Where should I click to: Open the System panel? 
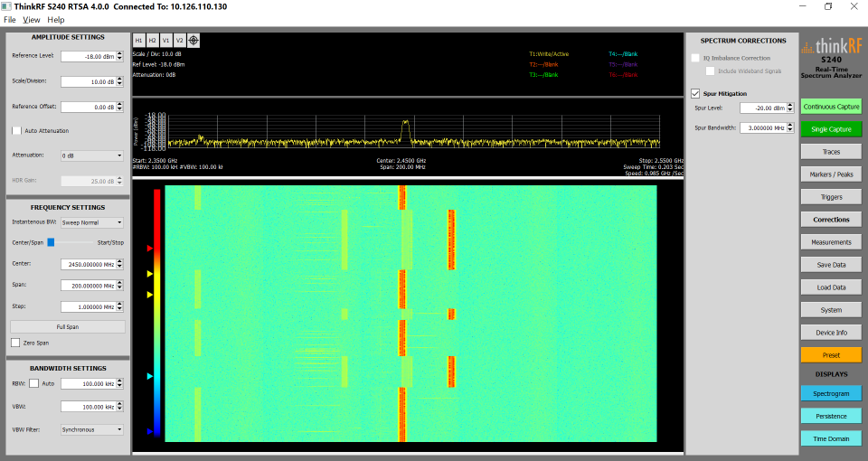tap(831, 310)
